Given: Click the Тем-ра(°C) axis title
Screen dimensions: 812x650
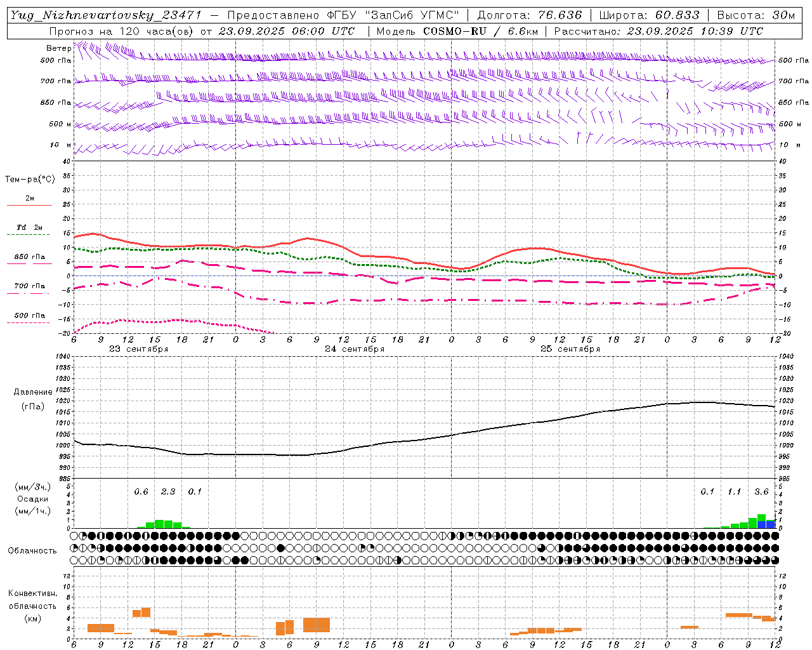Looking at the screenshot, I should pos(30,180).
